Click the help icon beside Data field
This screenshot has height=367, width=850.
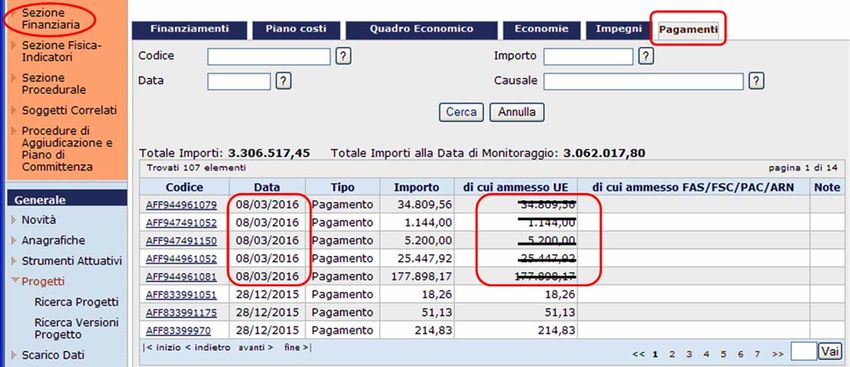point(284,81)
